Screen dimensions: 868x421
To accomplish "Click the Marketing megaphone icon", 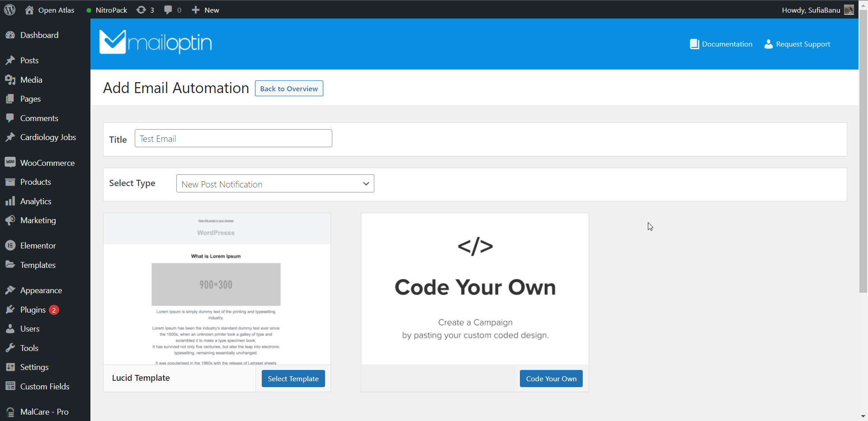I will [x=10, y=220].
